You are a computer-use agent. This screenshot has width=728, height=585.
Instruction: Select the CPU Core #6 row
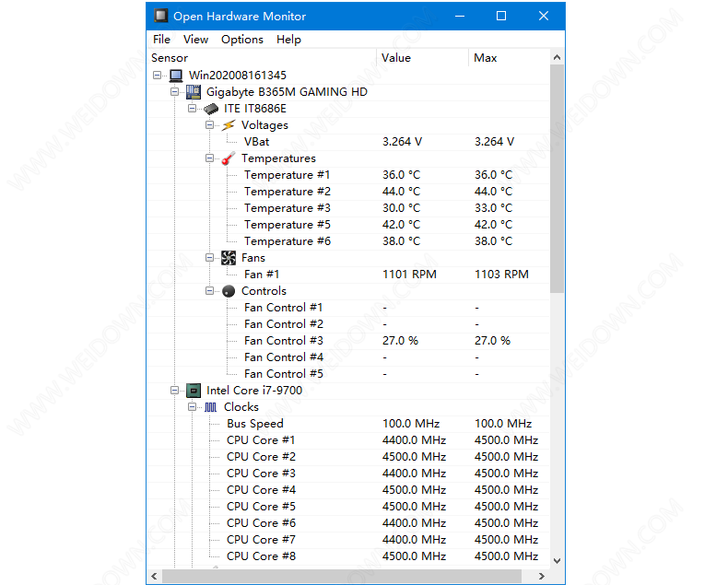click(348, 523)
